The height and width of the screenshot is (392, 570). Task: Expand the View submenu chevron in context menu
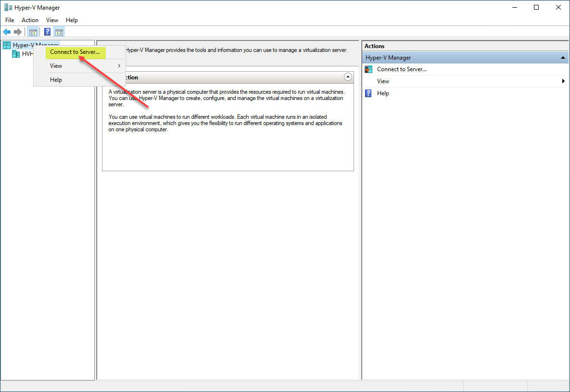tap(119, 66)
